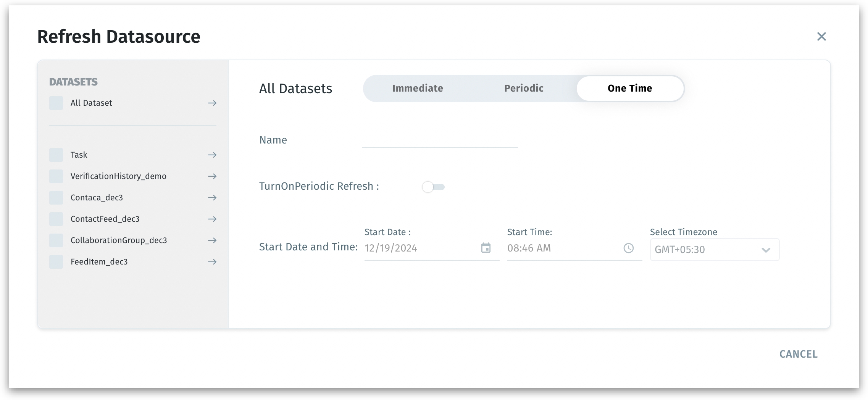Enable the TurnOnPeriodic Refresh toggle
This screenshot has width=868, height=400.
(x=433, y=187)
